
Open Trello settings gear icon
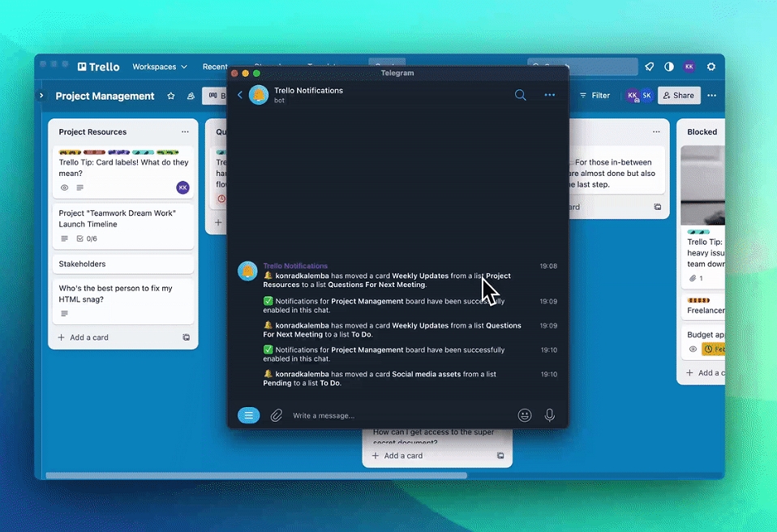pos(711,66)
